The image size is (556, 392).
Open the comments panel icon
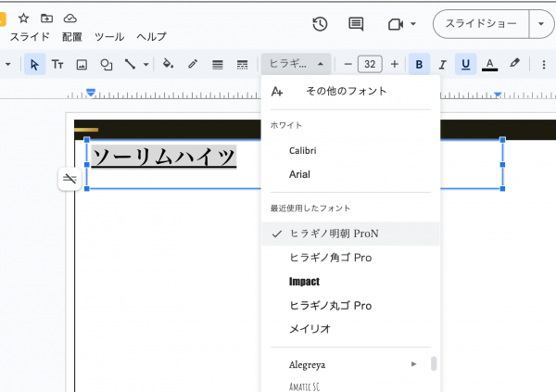point(356,24)
